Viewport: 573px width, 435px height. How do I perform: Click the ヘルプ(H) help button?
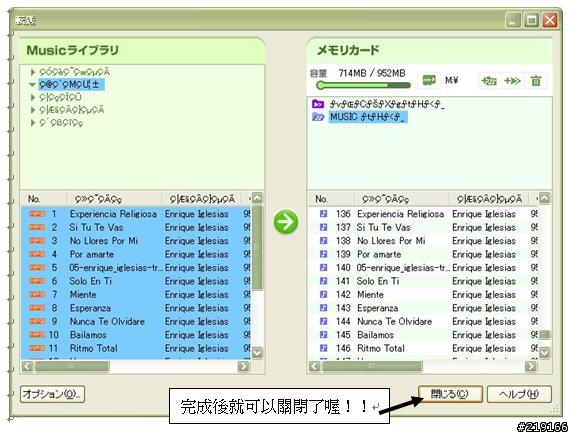pyautogui.click(x=519, y=394)
